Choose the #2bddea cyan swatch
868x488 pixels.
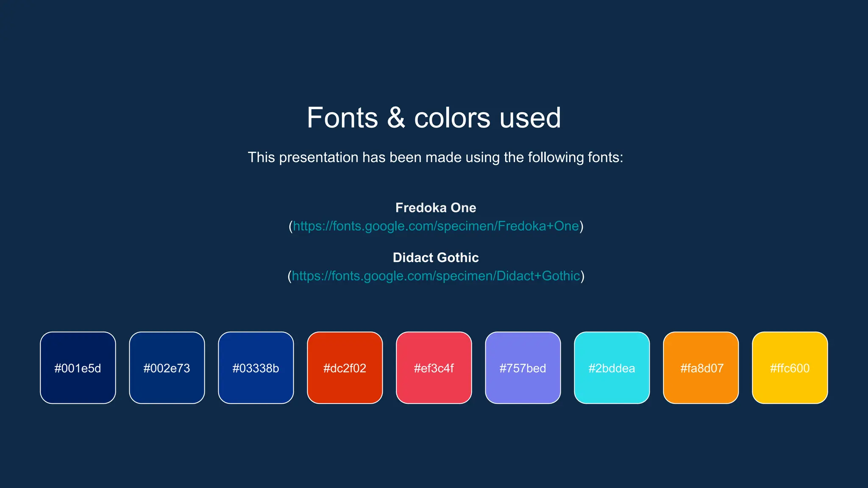click(612, 368)
